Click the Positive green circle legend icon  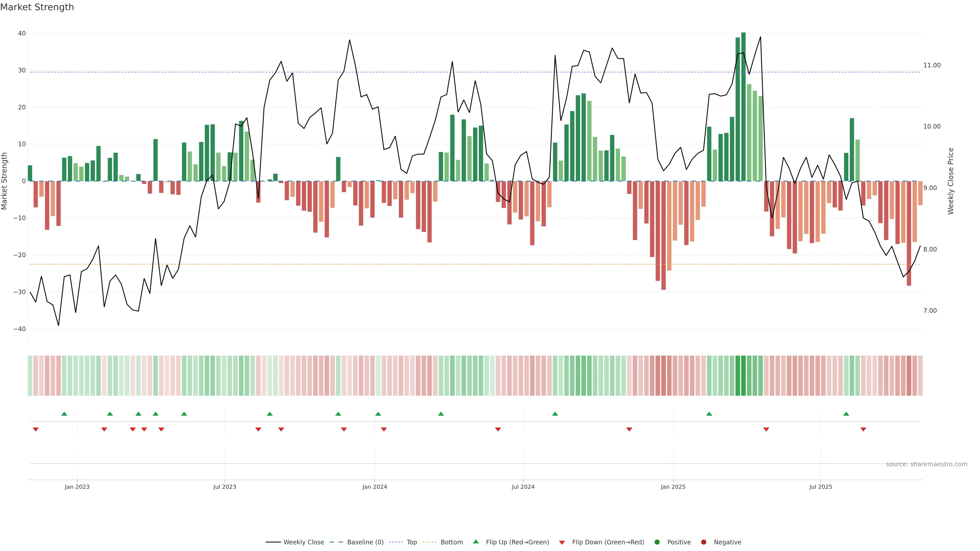tap(657, 542)
